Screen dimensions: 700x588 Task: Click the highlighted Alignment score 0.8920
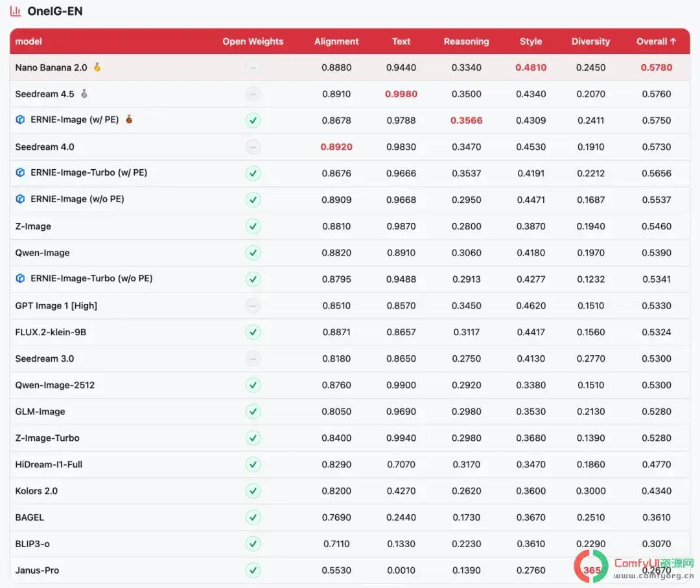tap(336, 147)
